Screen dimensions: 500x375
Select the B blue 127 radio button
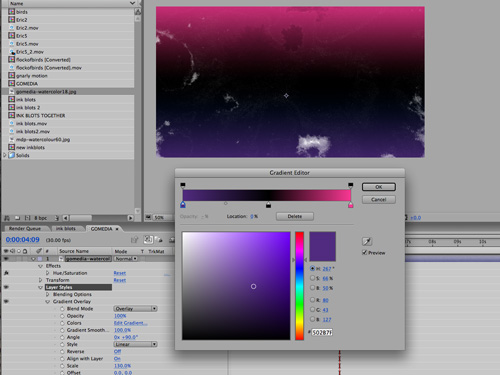312,319
